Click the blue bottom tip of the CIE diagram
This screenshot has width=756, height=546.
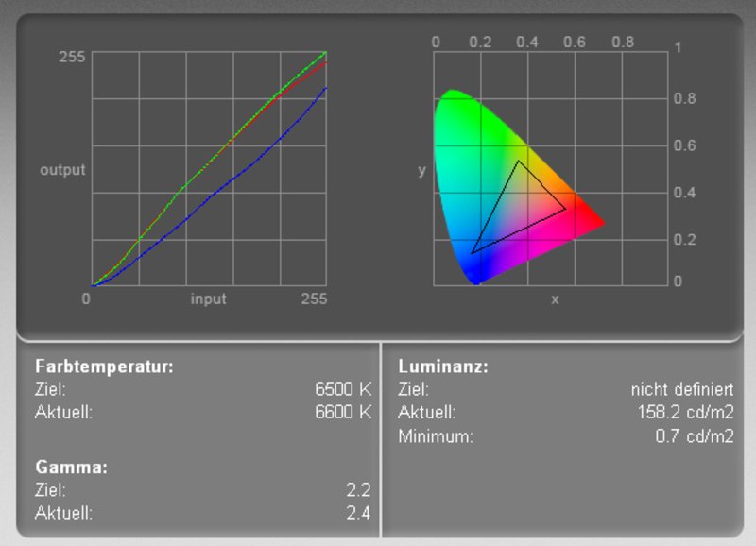click(x=476, y=280)
